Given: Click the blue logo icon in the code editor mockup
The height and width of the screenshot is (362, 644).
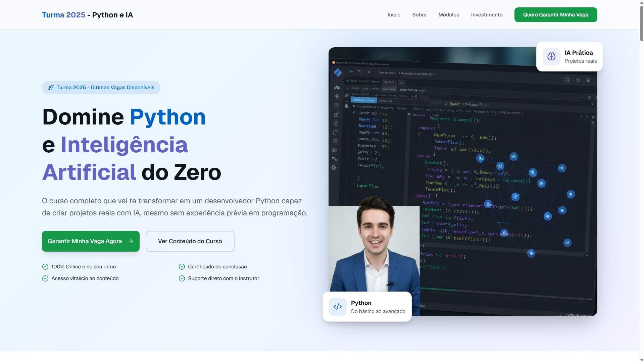Looking at the screenshot, I should click(x=338, y=72).
